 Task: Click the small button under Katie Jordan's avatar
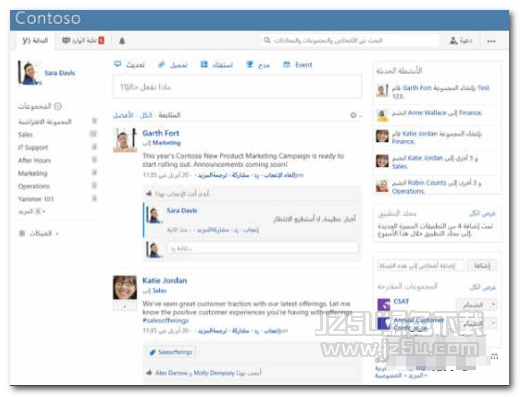click(x=125, y=306)
